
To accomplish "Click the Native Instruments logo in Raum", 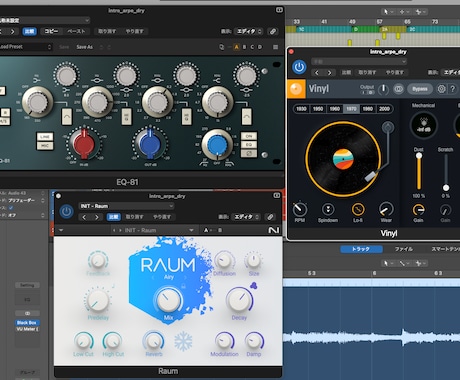I will (274, 230).
